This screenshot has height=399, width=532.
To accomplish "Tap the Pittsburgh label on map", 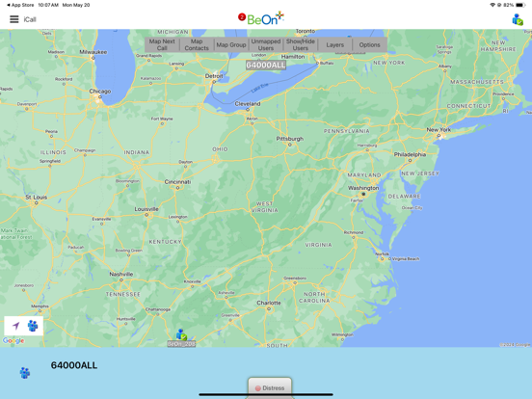I will (290, 139).
